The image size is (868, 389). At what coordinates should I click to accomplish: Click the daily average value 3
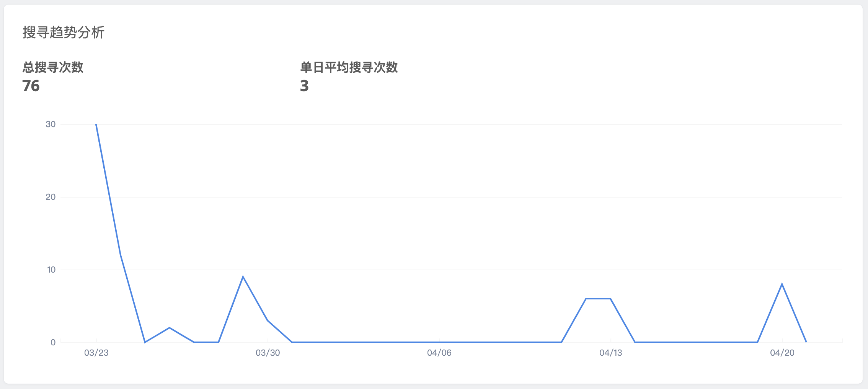(x=304, y=86)
